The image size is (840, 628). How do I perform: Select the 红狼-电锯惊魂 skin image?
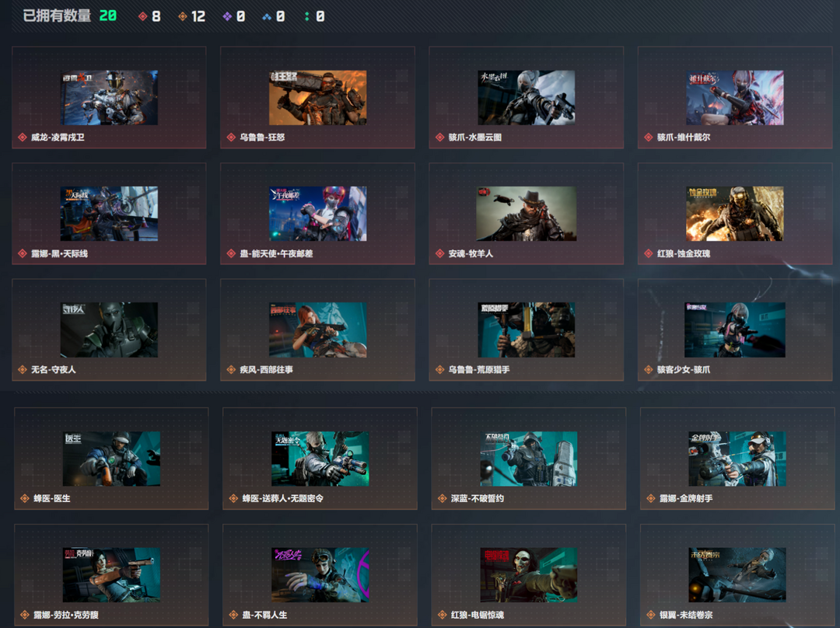pyautogui.click(x=529, y=575)
